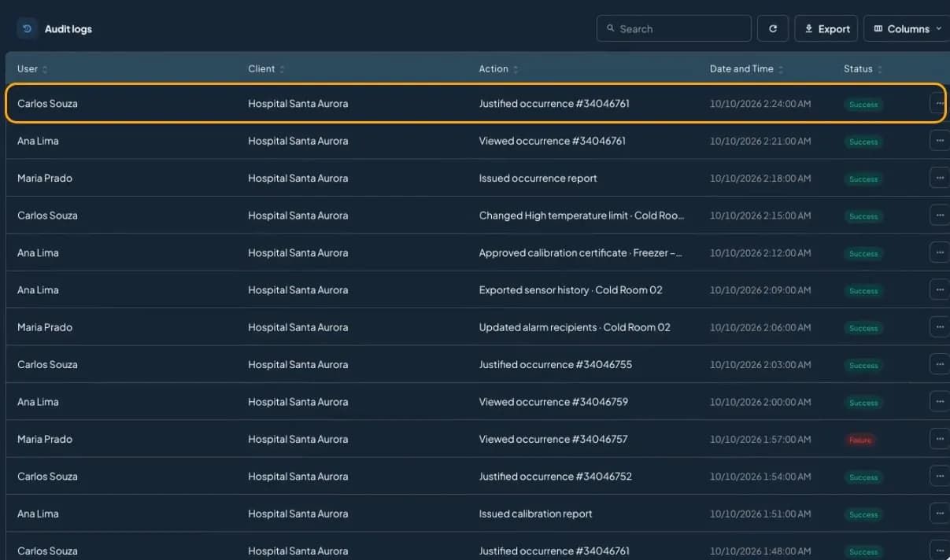
Task: Click the Export button
Action: click(x=826, y=29)
